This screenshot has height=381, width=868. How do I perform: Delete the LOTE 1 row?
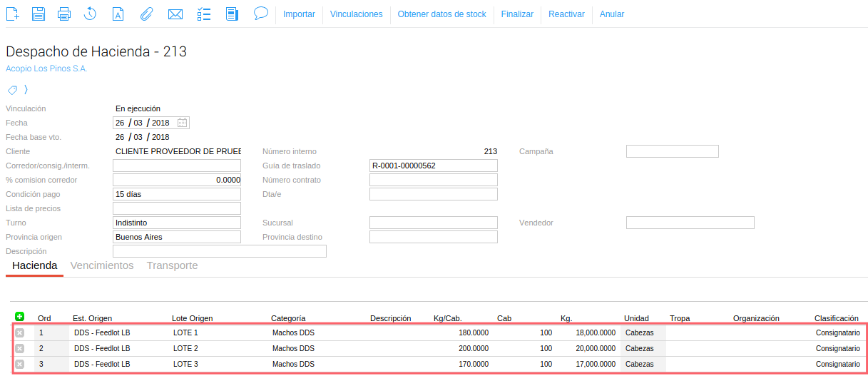[19, 333]
